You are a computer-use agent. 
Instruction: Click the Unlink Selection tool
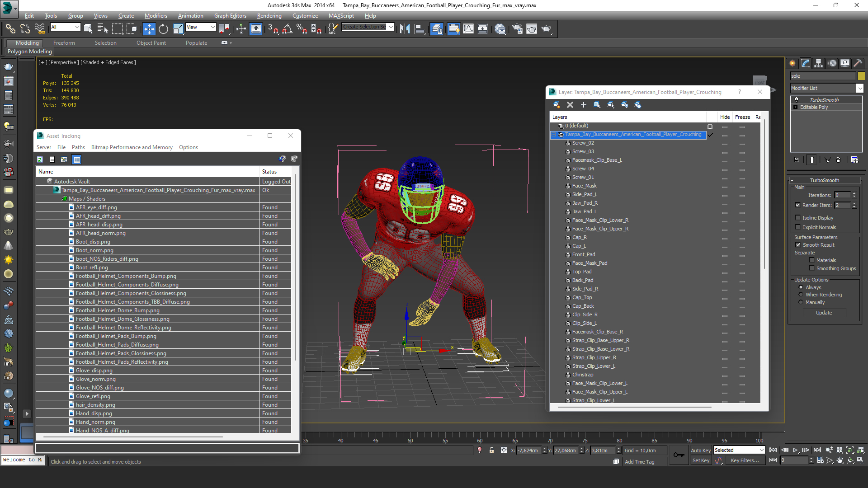click(x=25, y=29)
